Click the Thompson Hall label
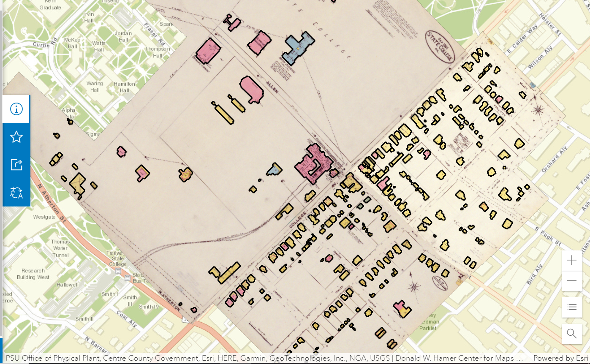 158,52
